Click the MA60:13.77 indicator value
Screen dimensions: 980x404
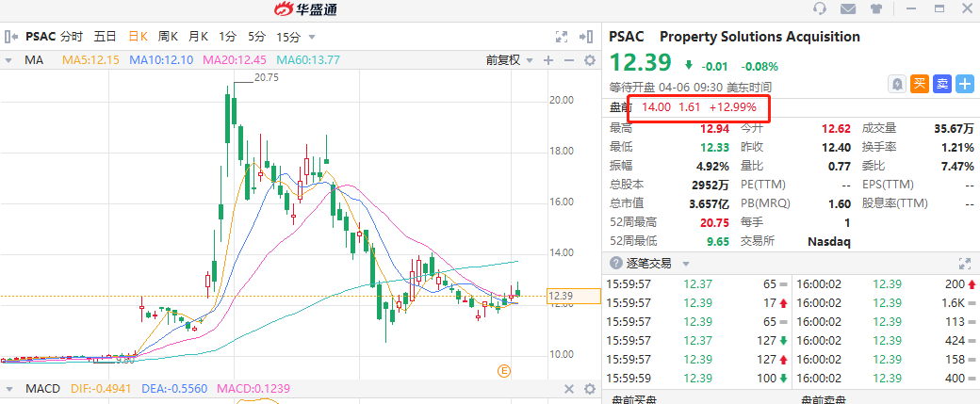[308, 60]
